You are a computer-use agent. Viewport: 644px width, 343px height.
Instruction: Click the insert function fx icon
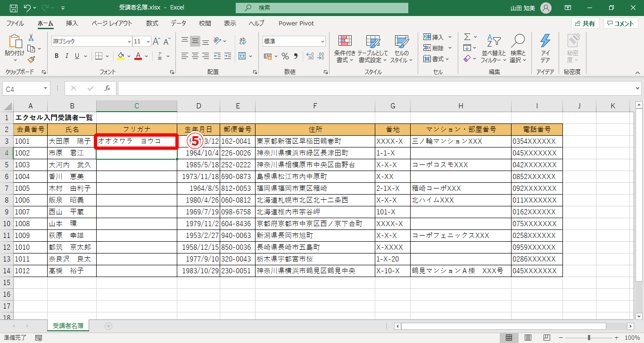point(107,88)
